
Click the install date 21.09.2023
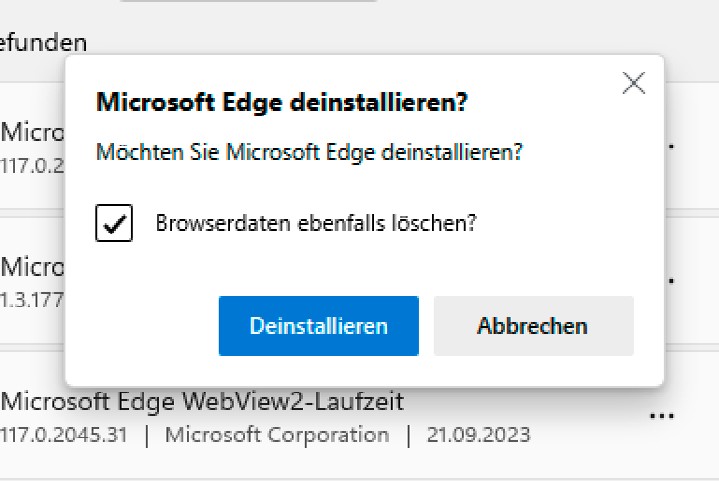(477, 435)
